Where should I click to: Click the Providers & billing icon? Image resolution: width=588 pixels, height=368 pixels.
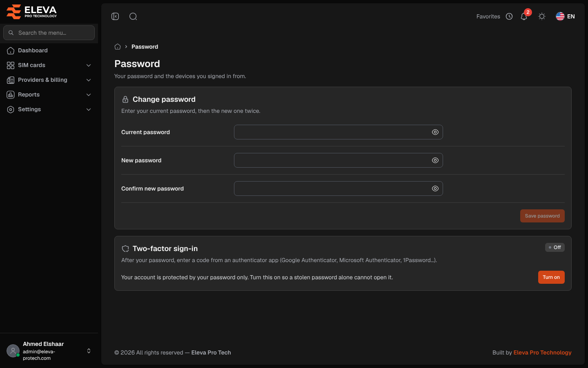[x=11, y=80]
